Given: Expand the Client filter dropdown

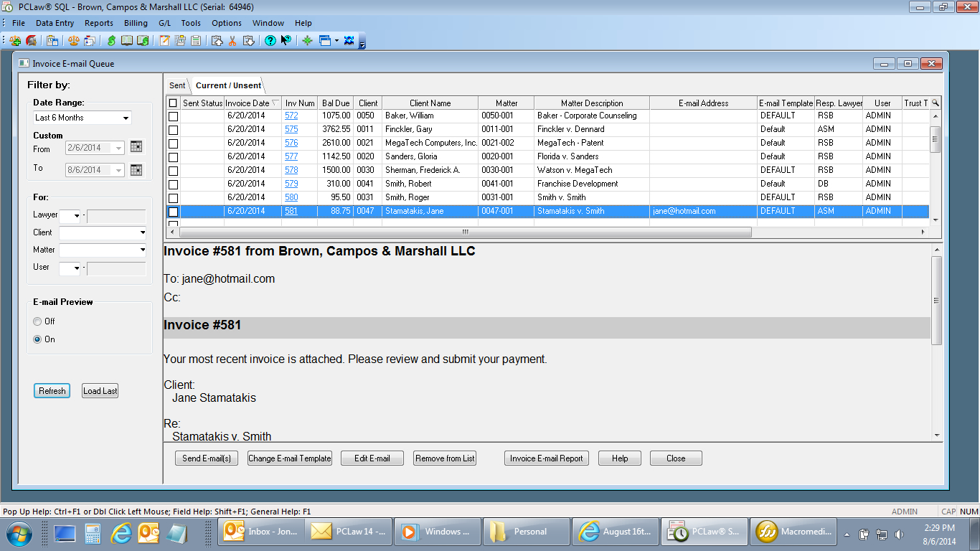Looking at the screenshot, I should (142, 233).
